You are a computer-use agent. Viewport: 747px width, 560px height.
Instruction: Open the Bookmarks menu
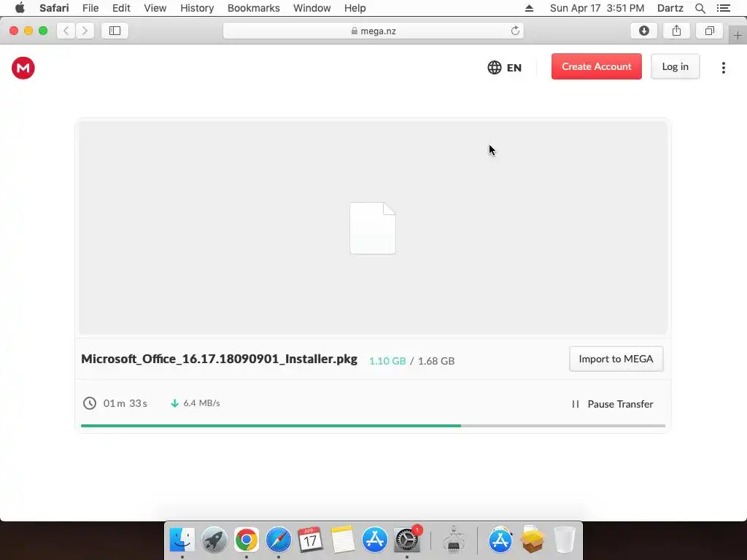click(253, 8)
